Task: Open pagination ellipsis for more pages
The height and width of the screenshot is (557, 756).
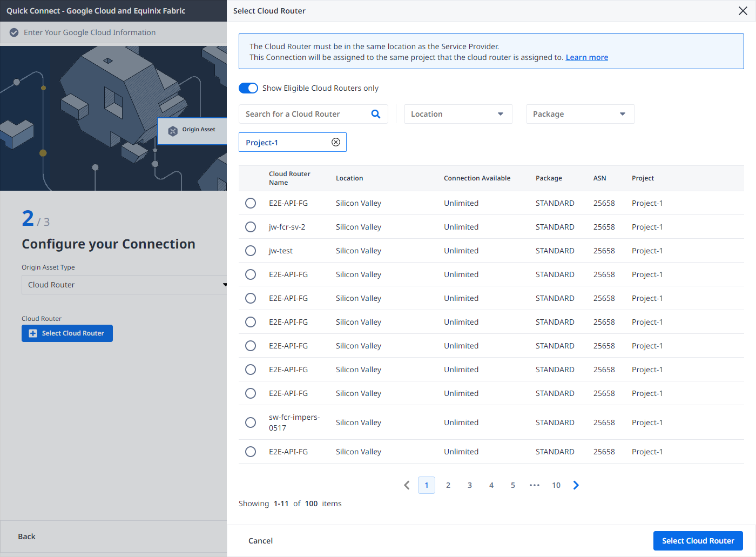Action: coord(535,485)
